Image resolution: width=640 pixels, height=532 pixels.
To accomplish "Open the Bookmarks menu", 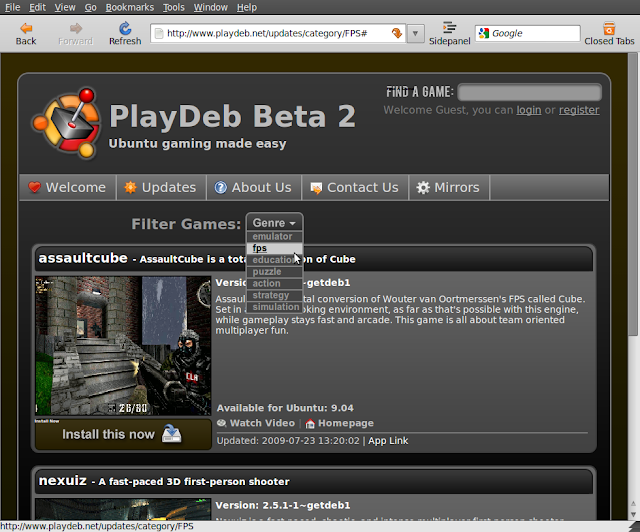I will (x=130, y=7).
